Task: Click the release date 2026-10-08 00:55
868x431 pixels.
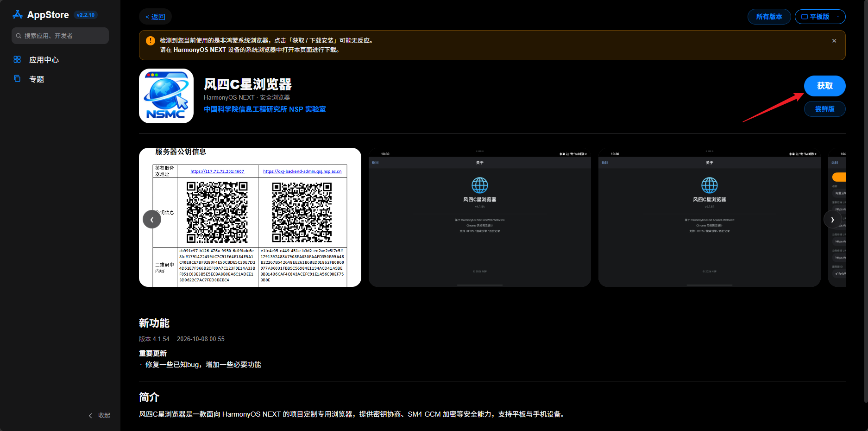Action: (x=201, y=339)
